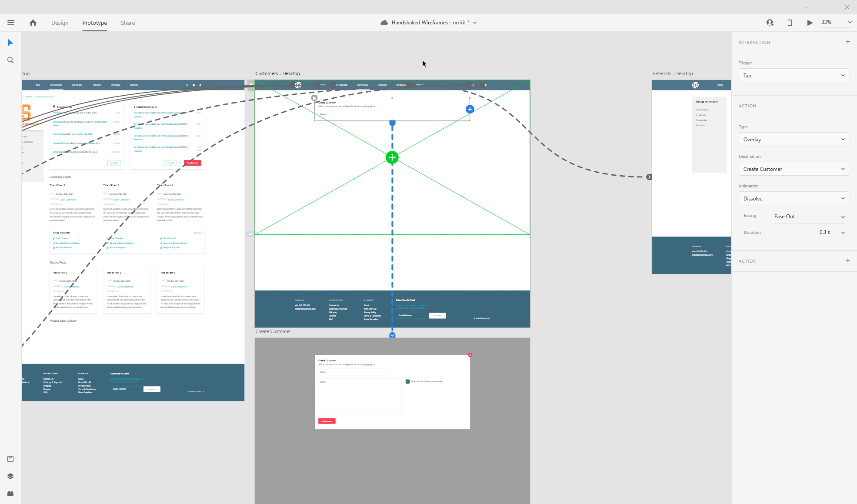Click the invite to document icon
The height and width of the screenshot is (504, 857).
click(x=770, y=23)
